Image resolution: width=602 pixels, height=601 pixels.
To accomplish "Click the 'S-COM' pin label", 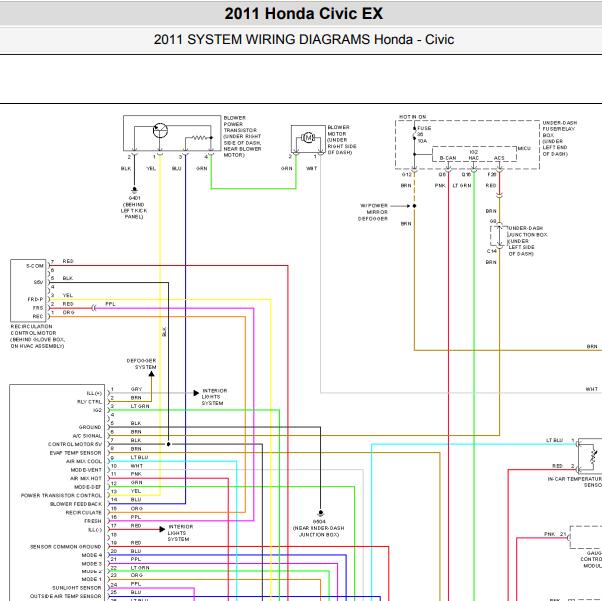I will (x=35, y=266).
